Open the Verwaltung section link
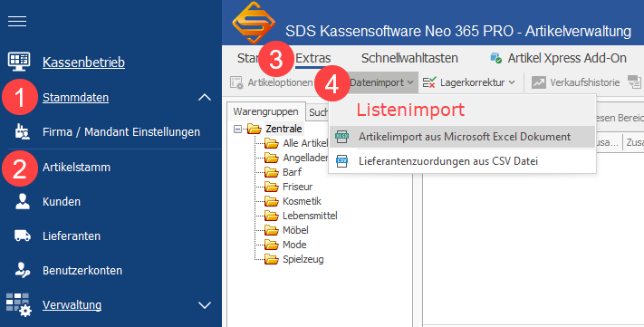Viewport: 644px width, 327px height. (x=72, y=305)
